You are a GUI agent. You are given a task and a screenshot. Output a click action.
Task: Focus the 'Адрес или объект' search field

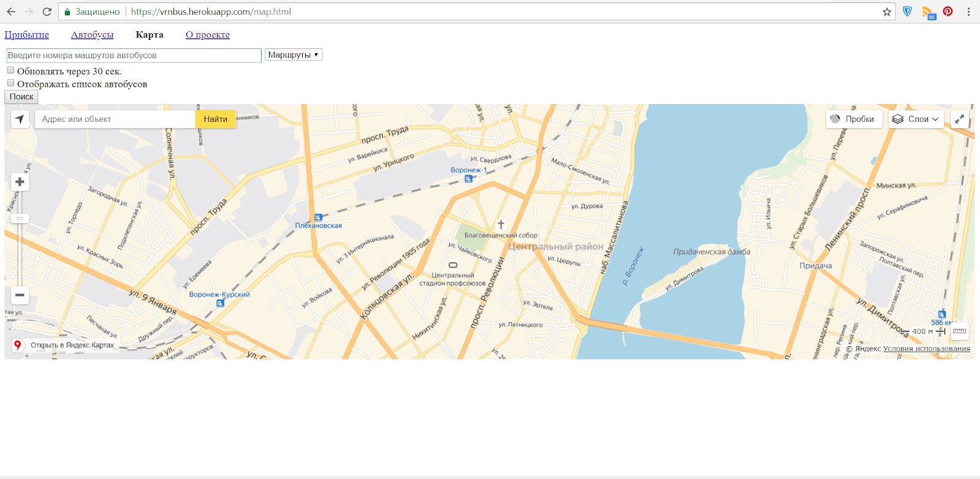[x=115, y=119]
